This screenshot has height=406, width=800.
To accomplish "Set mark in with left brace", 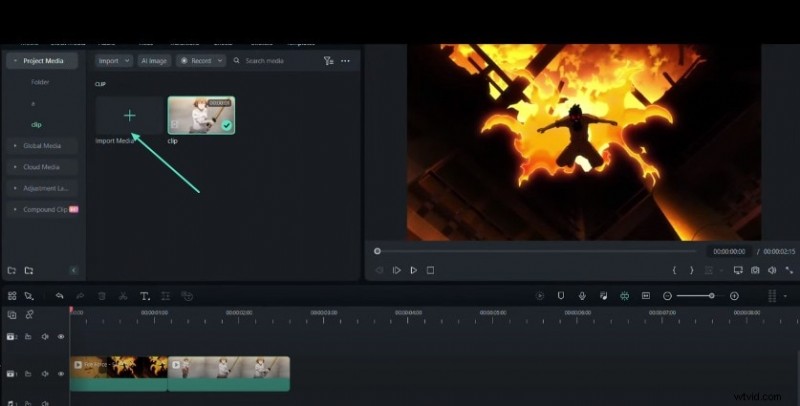I will pos(674,270).
